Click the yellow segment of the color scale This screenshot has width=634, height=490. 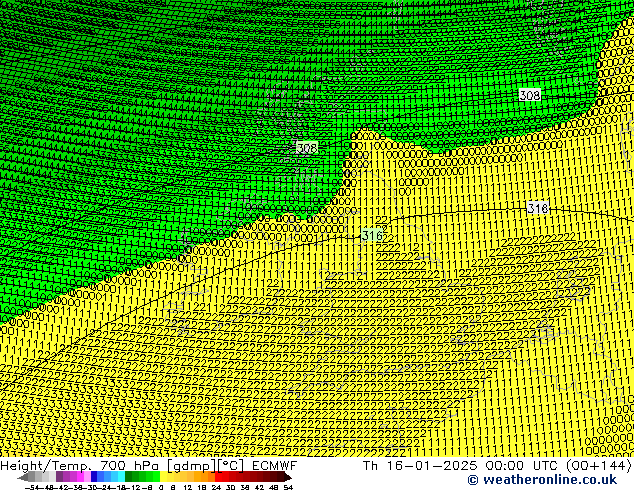click(x=163, y=478)
